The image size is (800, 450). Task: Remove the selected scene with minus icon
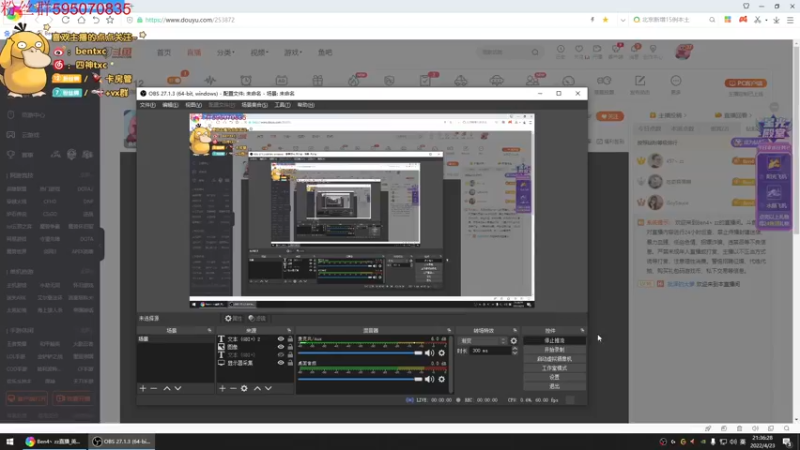154,388
